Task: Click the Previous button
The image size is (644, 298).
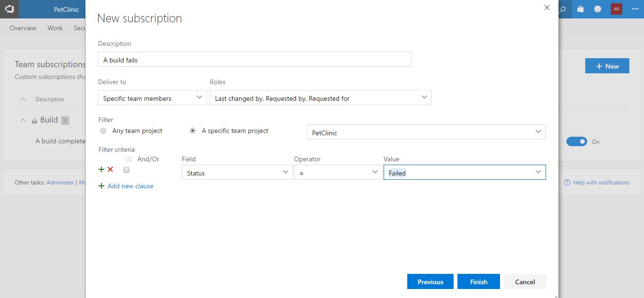Action: coord(430,281)
